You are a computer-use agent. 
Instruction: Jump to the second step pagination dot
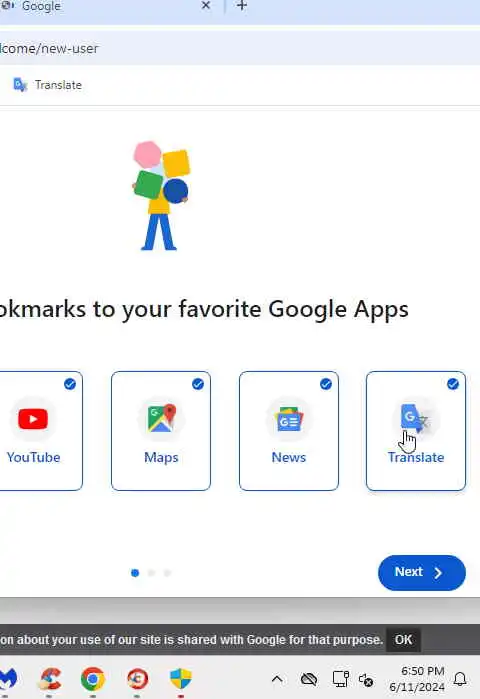pos(152,573)
